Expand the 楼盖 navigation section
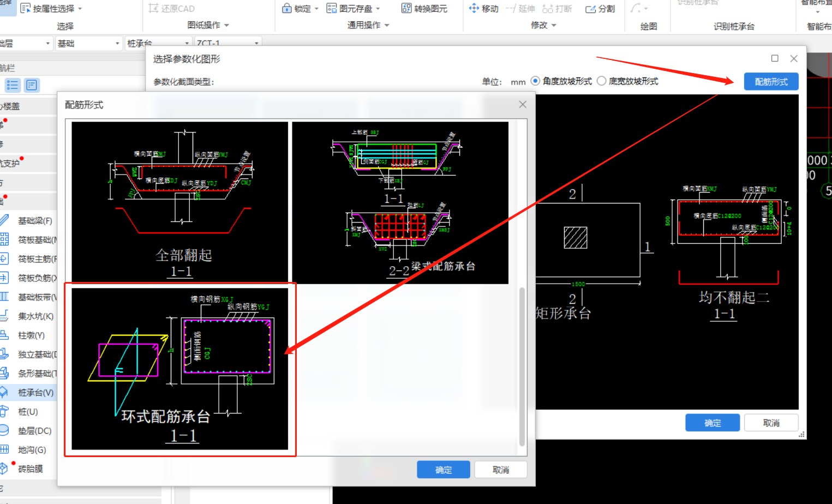Screen dimensions: 832x504 pyautogui.click(x=28, y=106)
